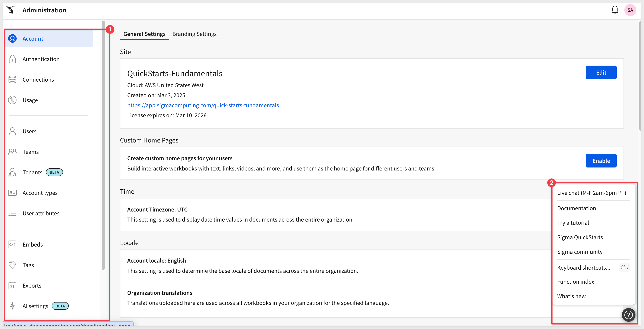
Task: Select Account in the sidebar
Action: pos(49,38)
